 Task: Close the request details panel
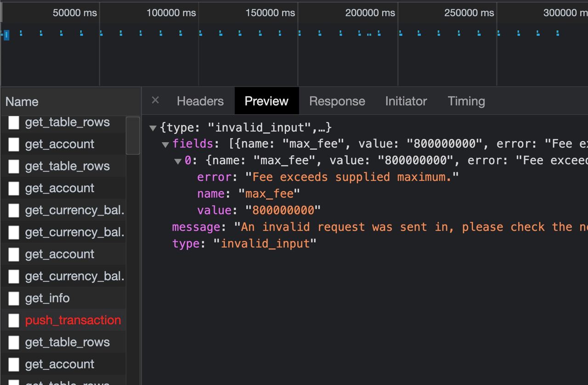(x=155, y=100)
